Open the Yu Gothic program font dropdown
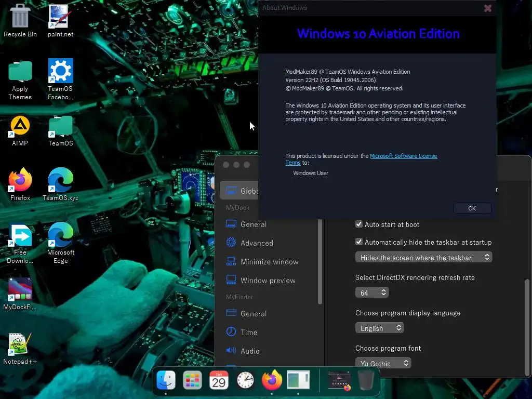This screenshot has width=532, height=399. pos(383,363)
